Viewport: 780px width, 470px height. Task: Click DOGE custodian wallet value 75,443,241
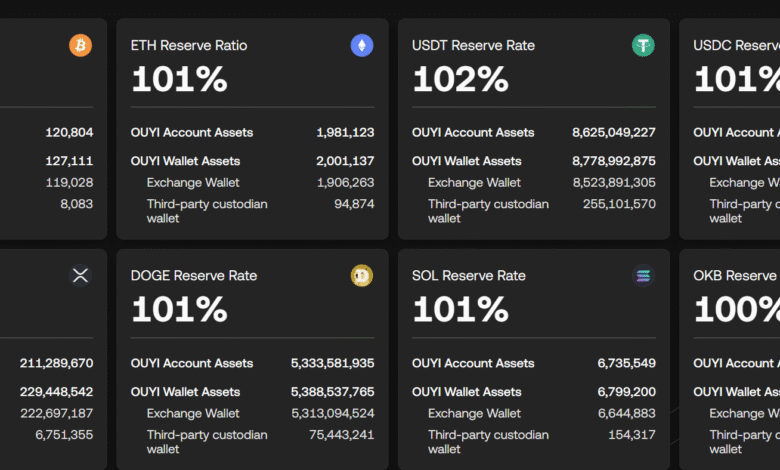point(341,435)
